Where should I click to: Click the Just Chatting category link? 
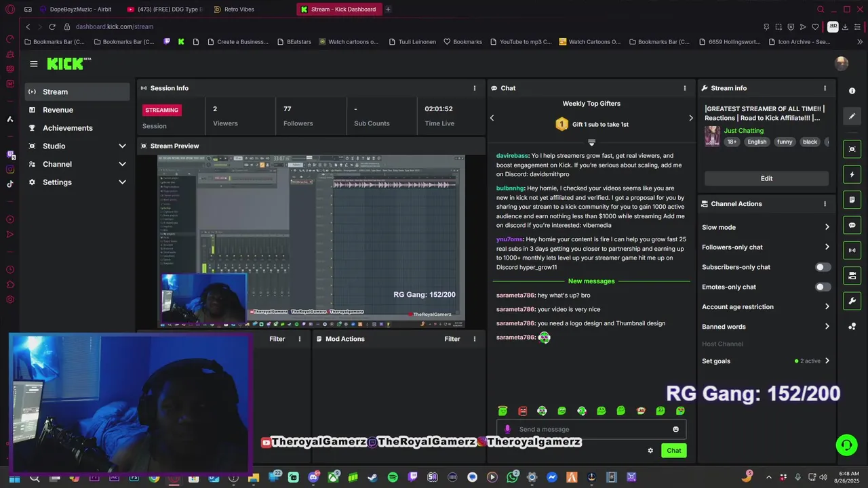[743, 131]
